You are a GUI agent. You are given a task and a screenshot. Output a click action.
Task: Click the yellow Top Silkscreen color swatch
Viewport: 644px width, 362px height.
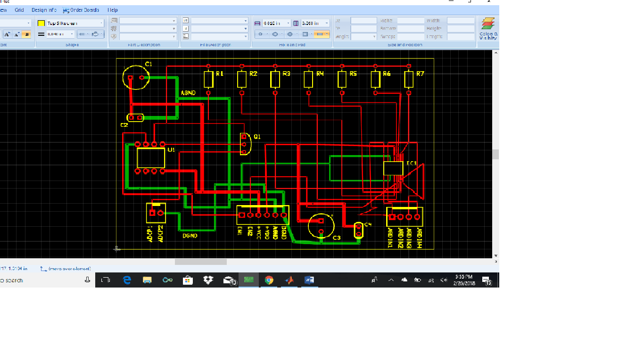[41, 23]
